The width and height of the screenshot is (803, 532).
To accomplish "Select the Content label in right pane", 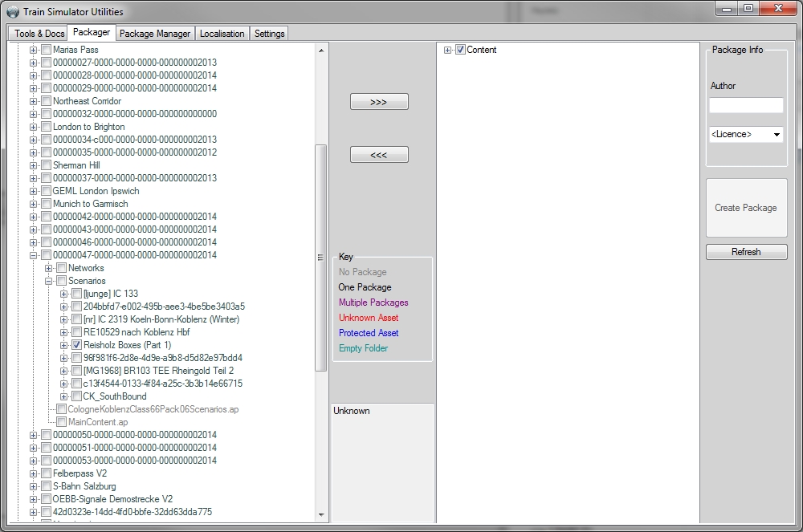I will click(x=481, y=50).
